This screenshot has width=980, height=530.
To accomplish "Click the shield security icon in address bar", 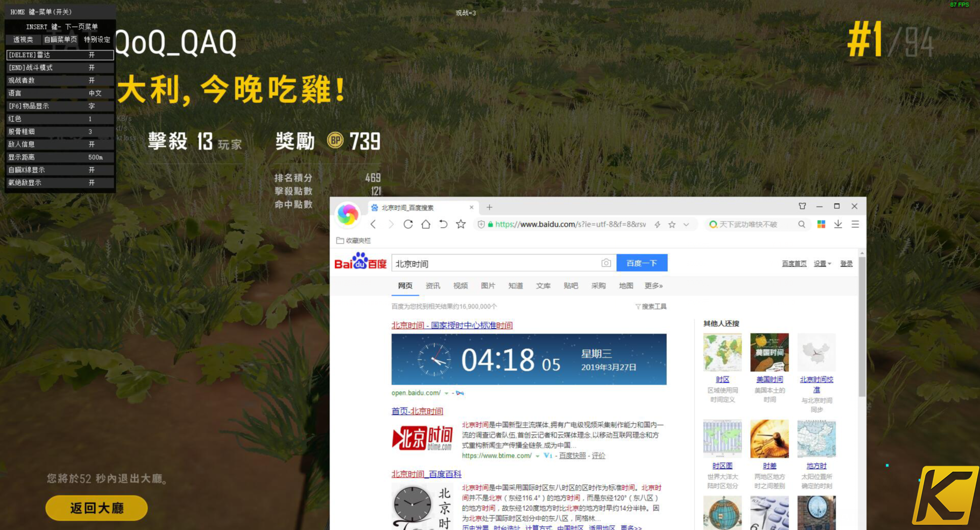I will point(481,224).
